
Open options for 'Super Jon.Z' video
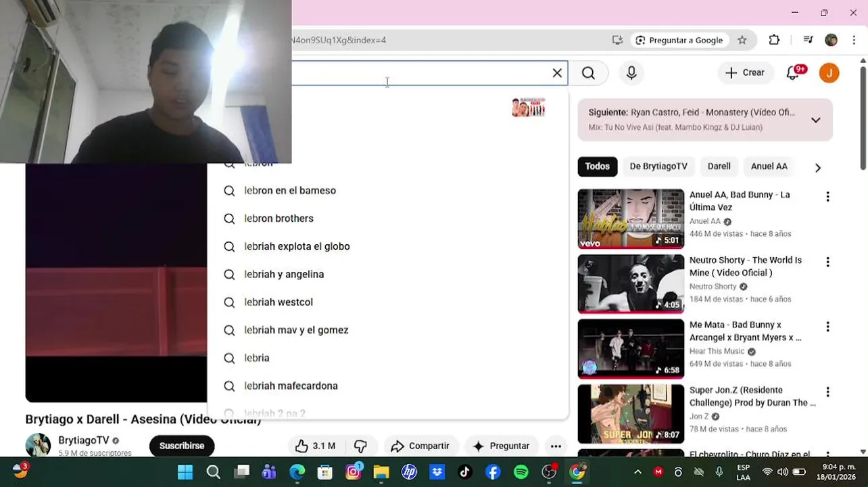click(x=827, y=392)
